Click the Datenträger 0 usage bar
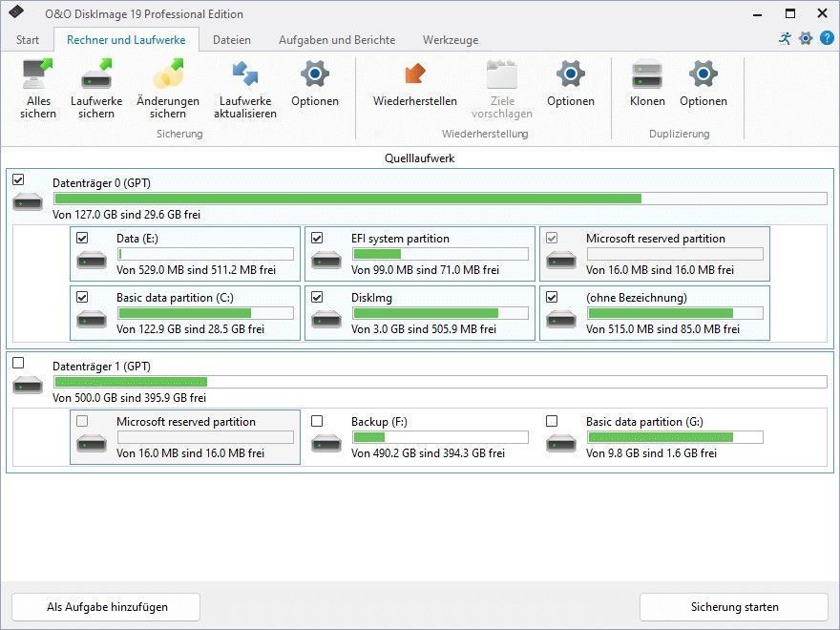The width and height of the screenshot is (840, 630). pyautogui.click(x=440, y=199)
